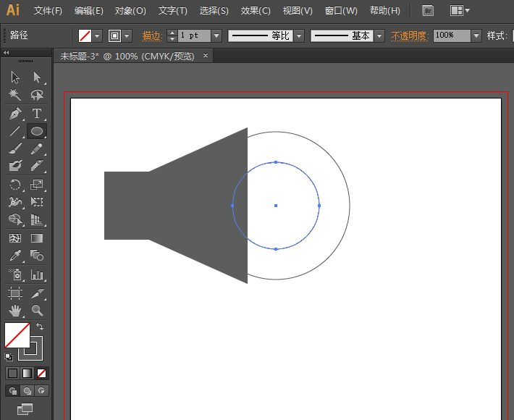514x420 pixels.
Task: Select the Direct Selection tool
Action: (37, 77)
